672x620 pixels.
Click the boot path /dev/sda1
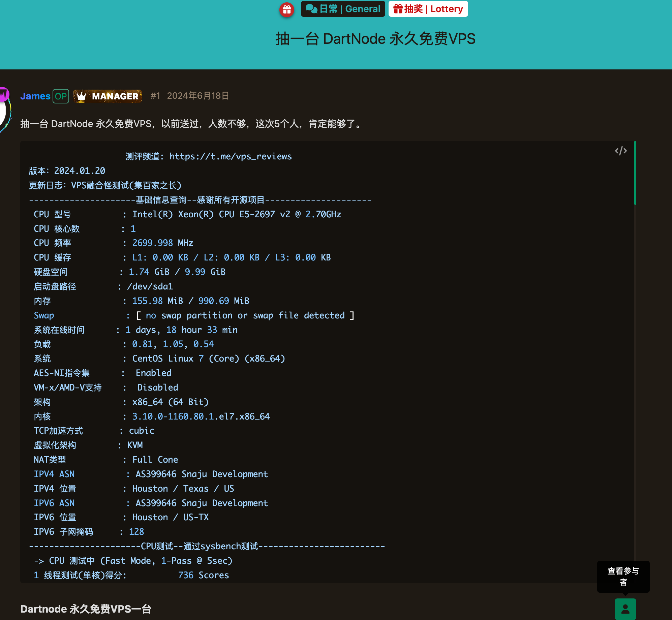(x=150, y=286)
